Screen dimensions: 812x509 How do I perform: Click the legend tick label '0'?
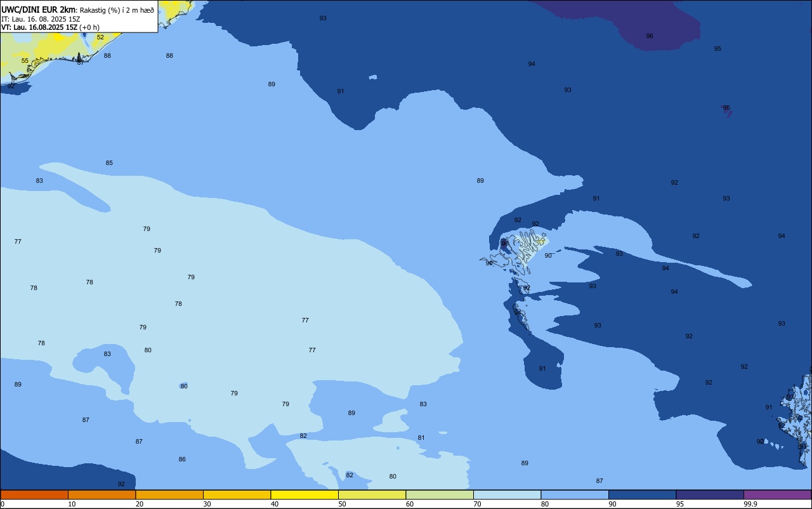[x=3, y=504]
